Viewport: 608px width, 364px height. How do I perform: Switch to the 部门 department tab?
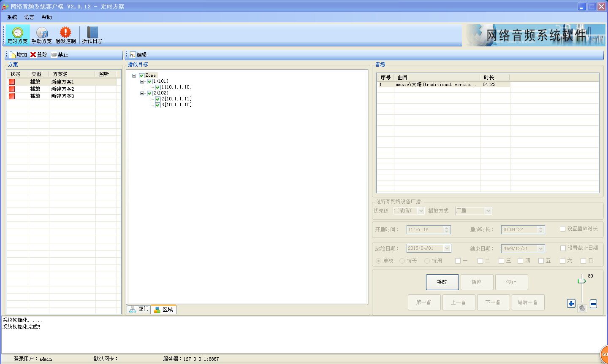[x=139, y=309]
